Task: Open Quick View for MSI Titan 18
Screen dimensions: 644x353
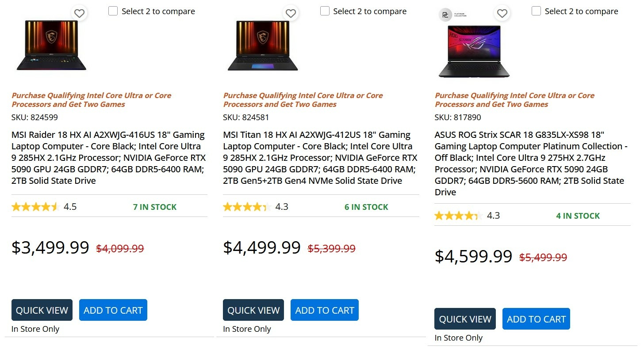Action: 253,310
